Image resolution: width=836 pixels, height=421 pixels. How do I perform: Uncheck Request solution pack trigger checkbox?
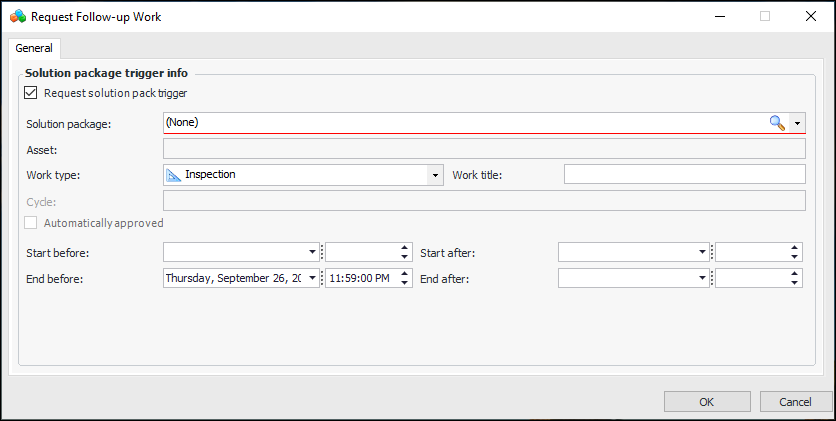31,93
